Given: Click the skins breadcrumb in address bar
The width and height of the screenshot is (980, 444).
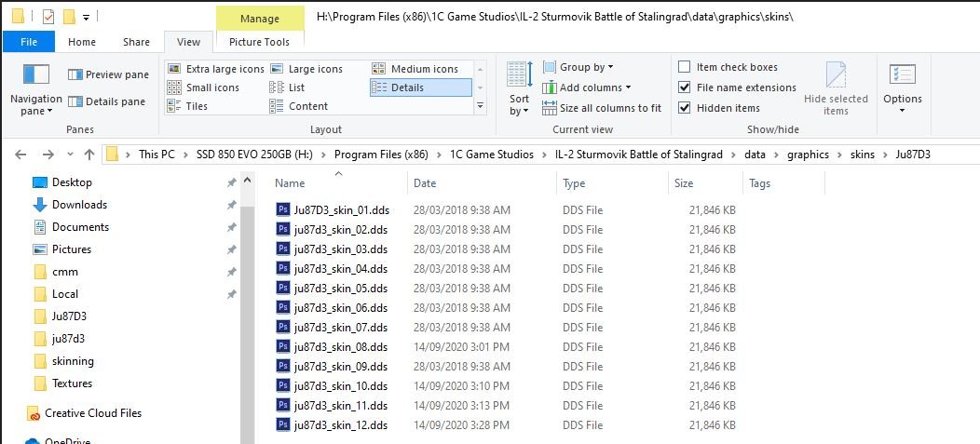Looking at the screenshot, I should point(863,155).
